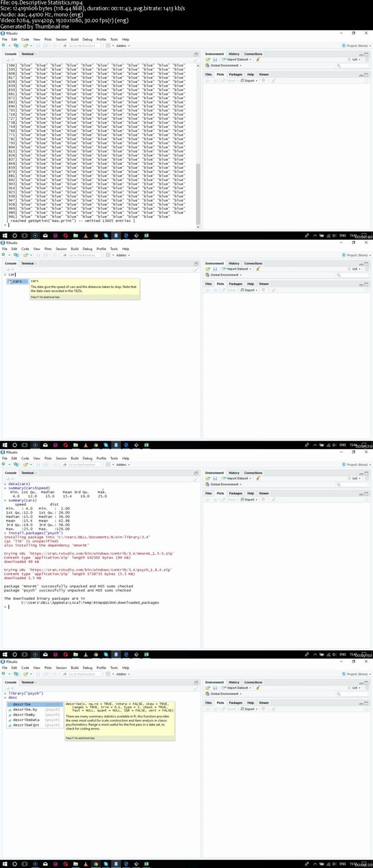The height and width of the screenshot is (868, 373).
Task: Select 'describeBy' suggestion in autocomplete list
Action: coord(35,715)
